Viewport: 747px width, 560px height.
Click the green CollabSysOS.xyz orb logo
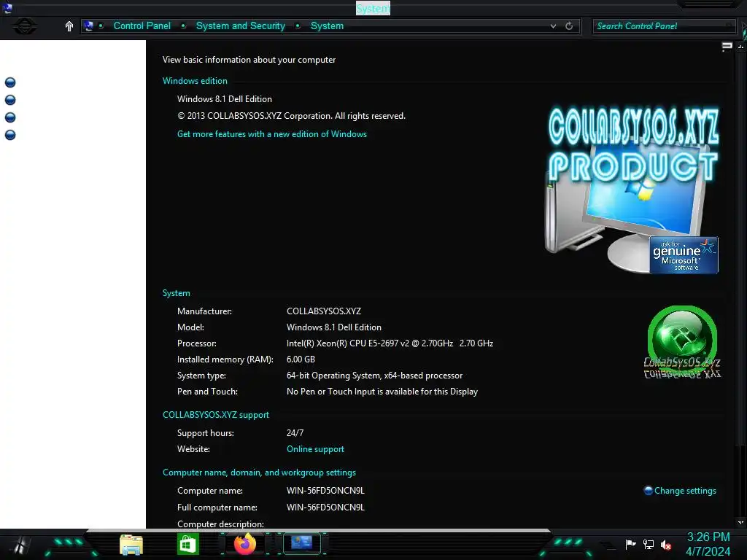(x=682, y=342)
